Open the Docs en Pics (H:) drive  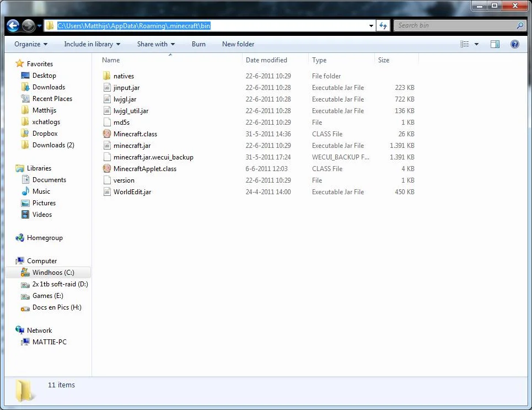pyautogui.click(x=57, y=307)
